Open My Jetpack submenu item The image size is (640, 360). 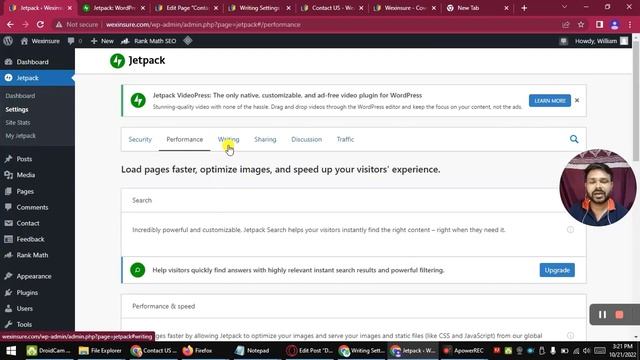[x=21, y=136]
